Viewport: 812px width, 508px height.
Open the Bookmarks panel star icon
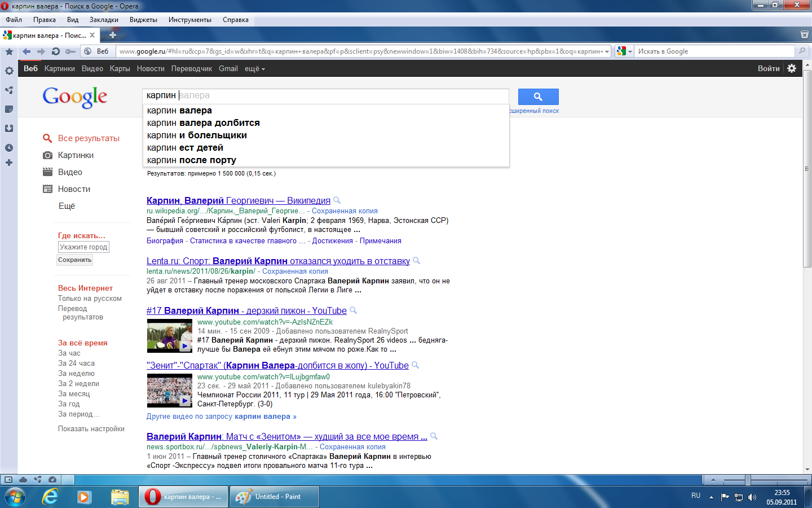pos(9,52)
